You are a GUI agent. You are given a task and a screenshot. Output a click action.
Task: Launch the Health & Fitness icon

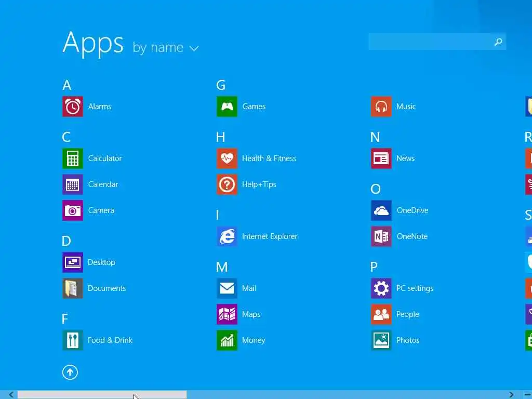pyautogui.click(x=227, y=158)
